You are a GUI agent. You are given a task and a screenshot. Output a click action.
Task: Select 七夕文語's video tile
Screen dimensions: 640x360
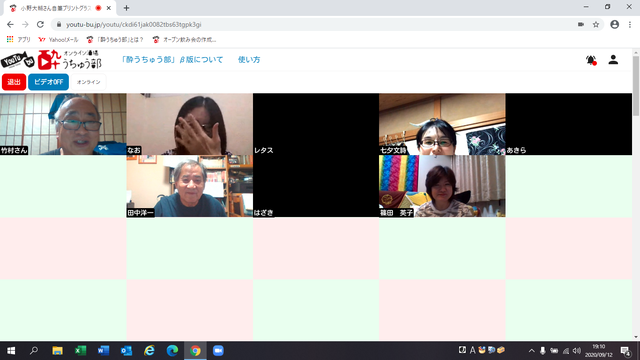tap(442, 124)
